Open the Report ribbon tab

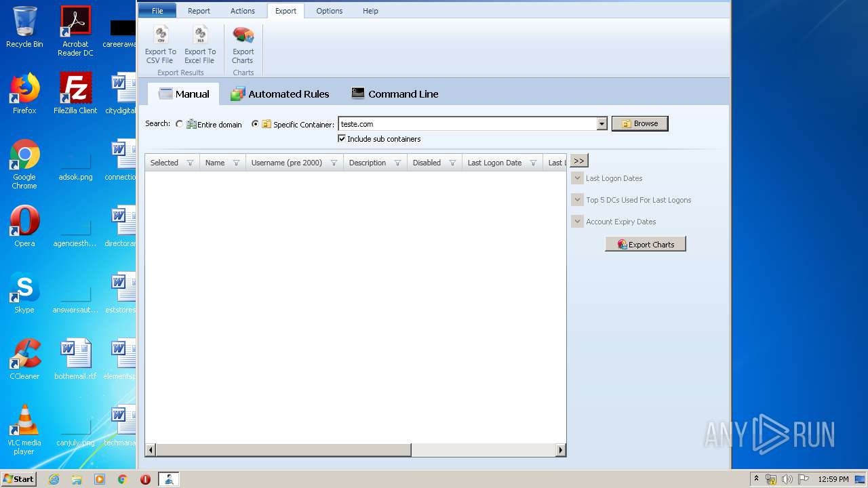click(x=199, y=11)
